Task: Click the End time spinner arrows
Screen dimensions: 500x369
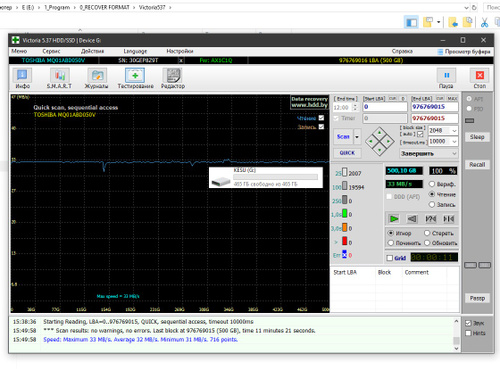Action: 355,107
